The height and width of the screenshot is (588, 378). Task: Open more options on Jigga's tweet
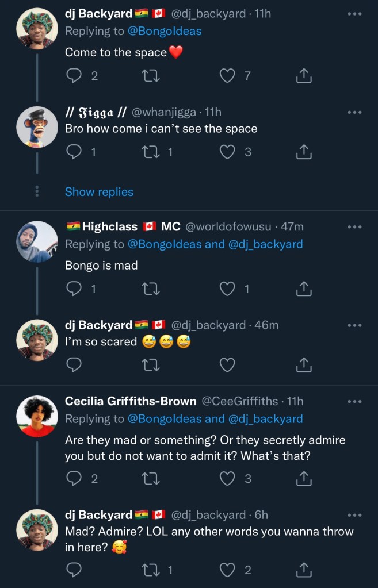tap(354, 113)
